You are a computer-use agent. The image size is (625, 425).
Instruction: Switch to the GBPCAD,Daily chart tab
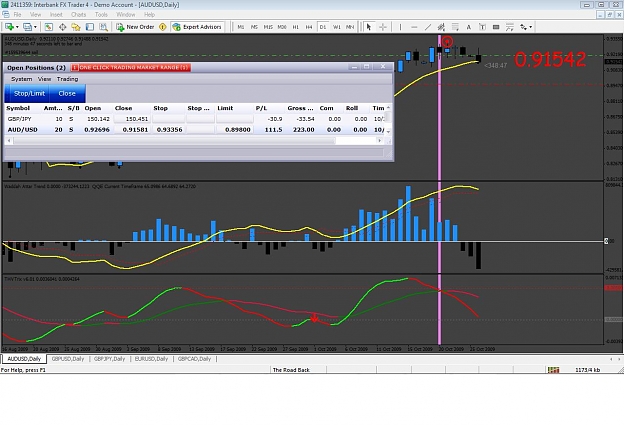point(194,359)
